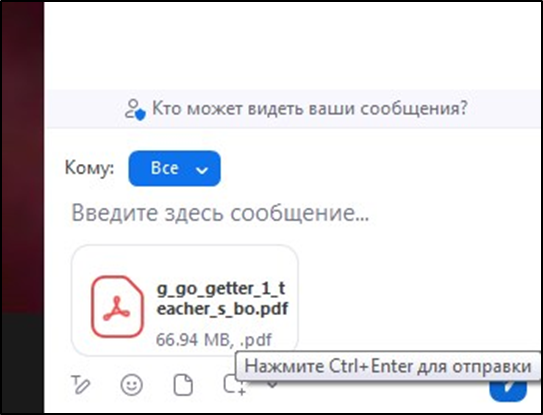Image resolution: width=543 pixels, height=415 pixels.
Task: Click the partially hidden arrow icon near screenshot
Action: point(272,384)
